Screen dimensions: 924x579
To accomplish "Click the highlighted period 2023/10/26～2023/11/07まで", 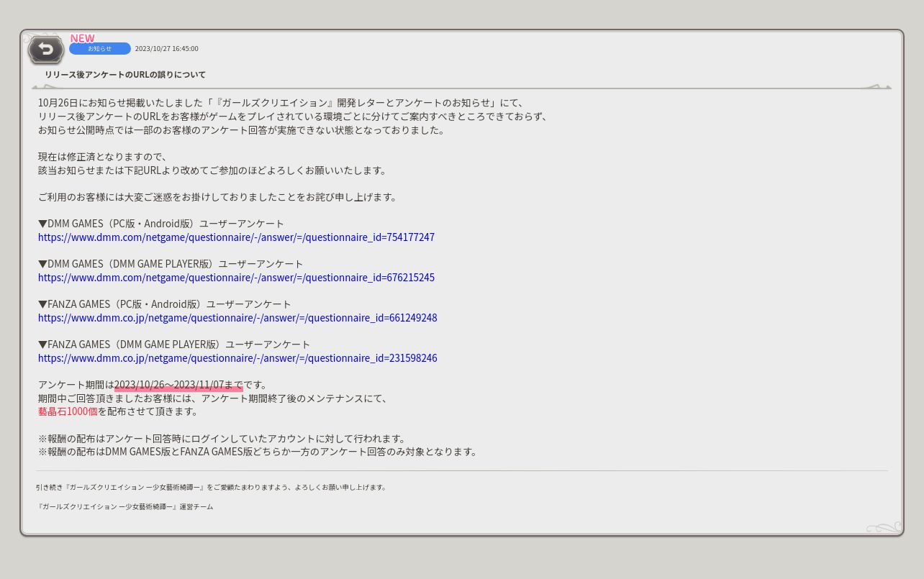I will (x=178, y=385).
